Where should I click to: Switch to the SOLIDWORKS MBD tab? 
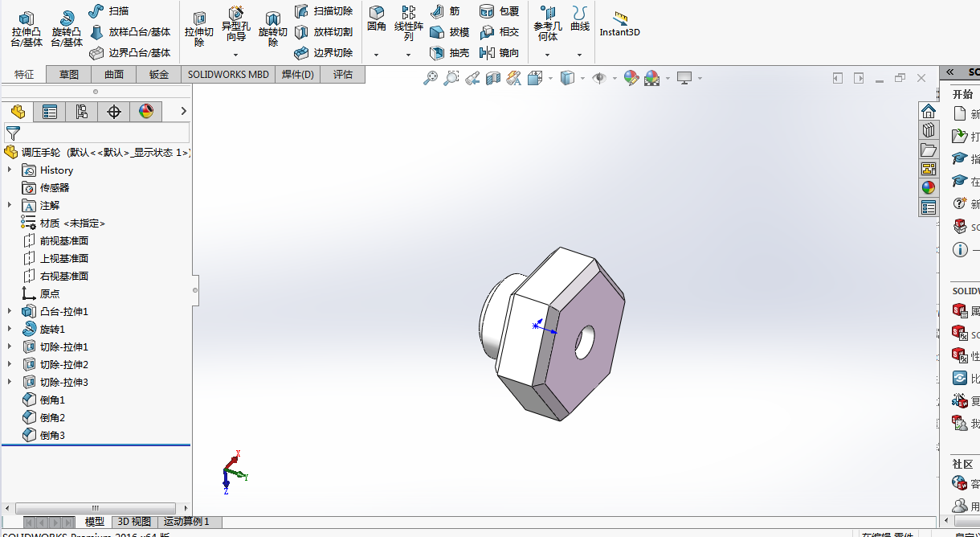[x=229, y=75]
